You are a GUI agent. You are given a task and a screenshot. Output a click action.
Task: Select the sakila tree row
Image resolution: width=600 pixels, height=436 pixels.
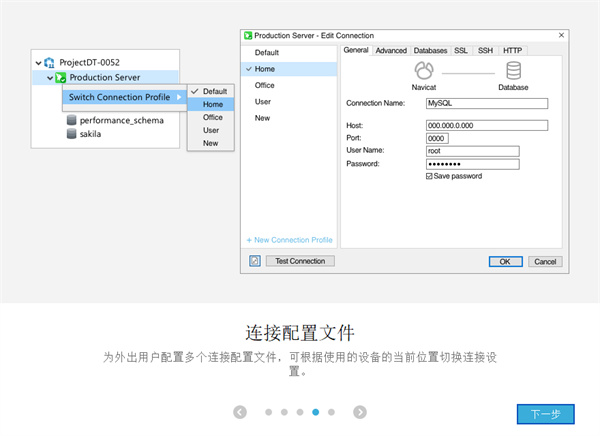pos(84,134)
